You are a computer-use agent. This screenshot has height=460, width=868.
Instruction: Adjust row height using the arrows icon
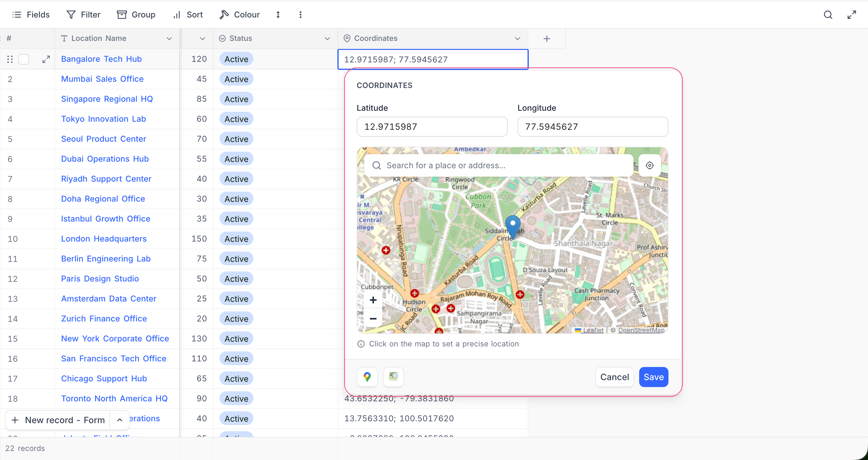tap(278, 14)
